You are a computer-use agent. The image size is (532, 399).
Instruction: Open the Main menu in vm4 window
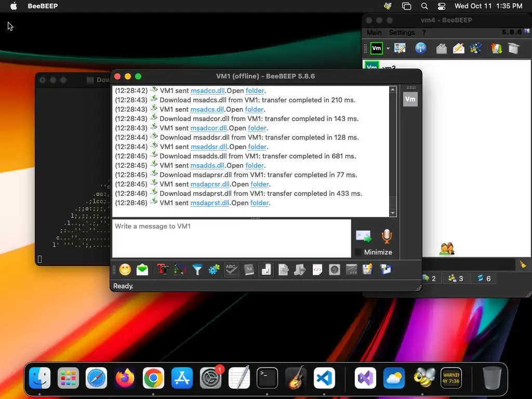(374, 33)
